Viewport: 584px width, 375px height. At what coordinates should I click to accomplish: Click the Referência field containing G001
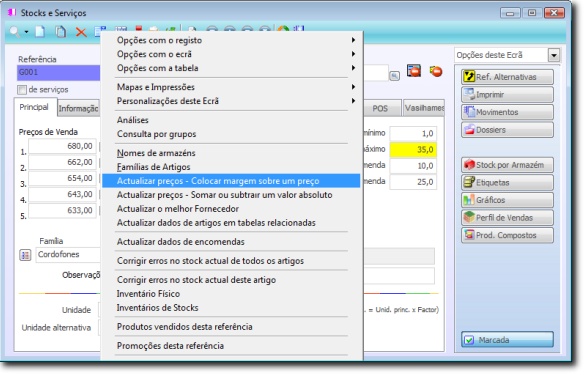(58, 72)
